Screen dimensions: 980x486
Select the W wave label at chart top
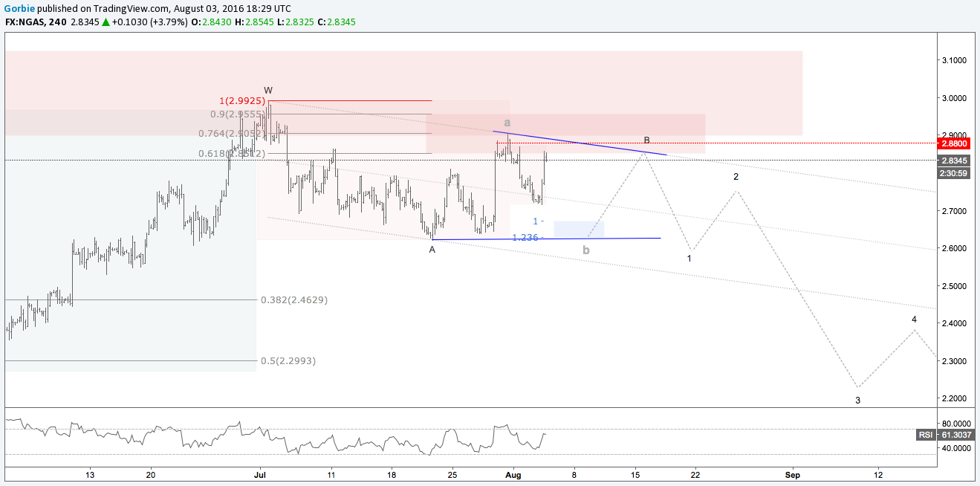268,90
